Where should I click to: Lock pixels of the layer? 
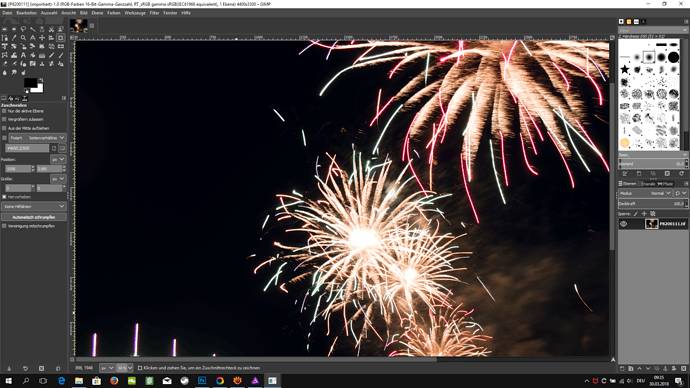coord(635,214)
